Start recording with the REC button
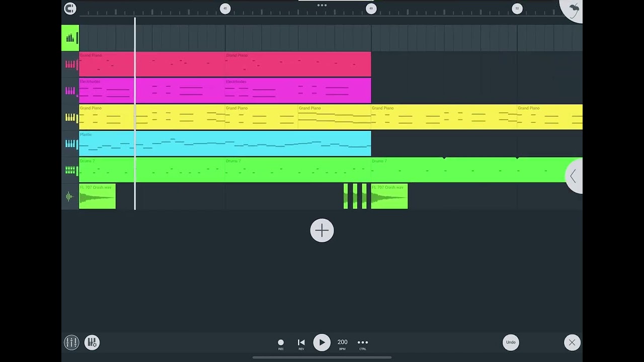Viewport: 644px width, 362px height. coord(281,344)
